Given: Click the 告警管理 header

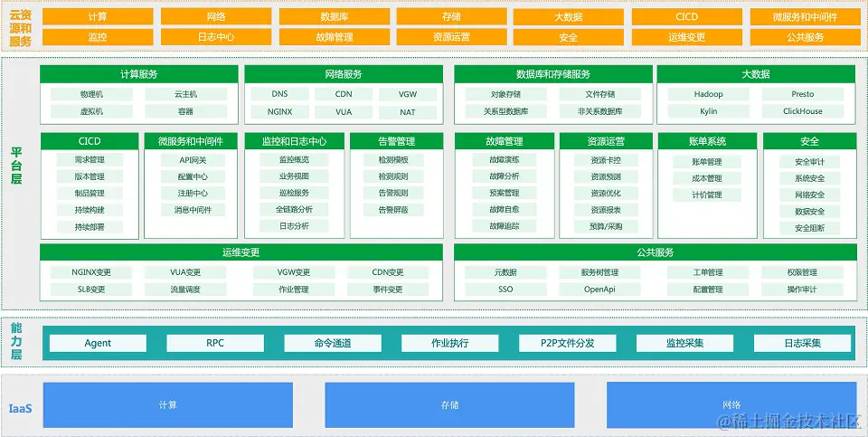Looking at the screenshot, I should [x=396, y=141].
